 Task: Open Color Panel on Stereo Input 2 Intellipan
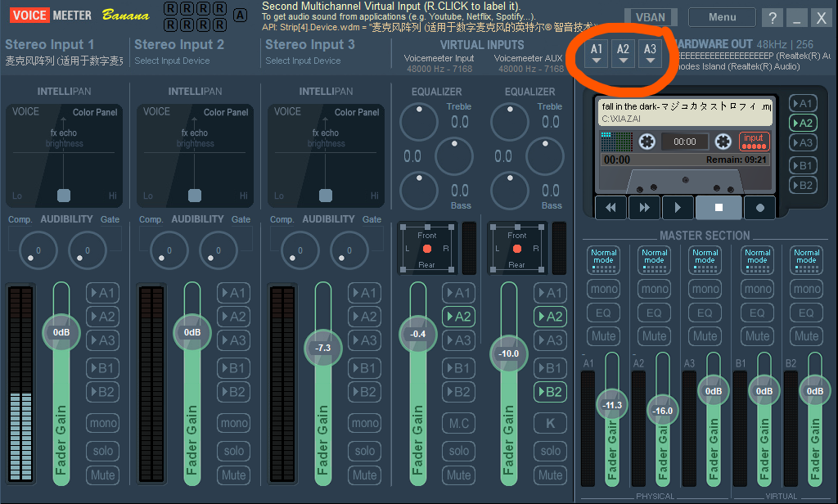(x=226, y=112)
